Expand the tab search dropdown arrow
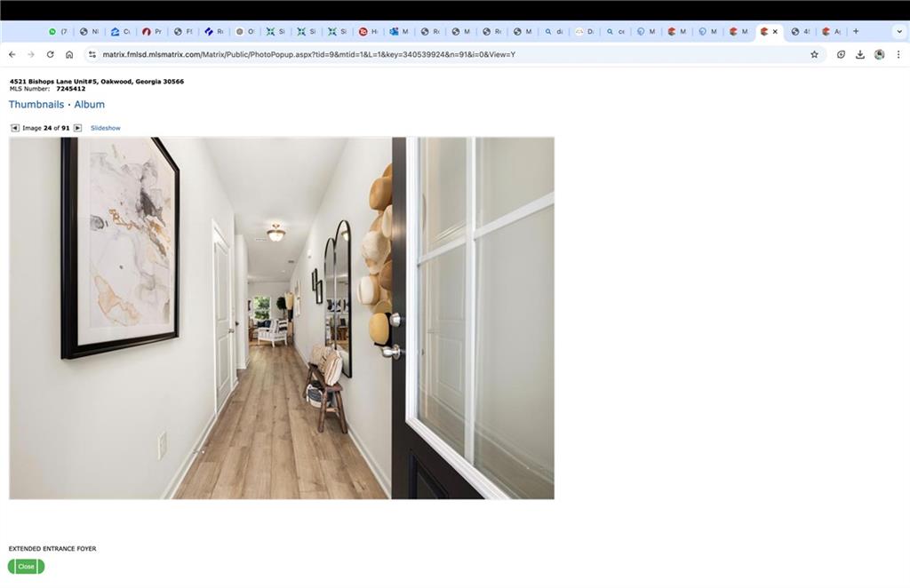This screenshot has width=910, height=588. click(x=899, y=31)
